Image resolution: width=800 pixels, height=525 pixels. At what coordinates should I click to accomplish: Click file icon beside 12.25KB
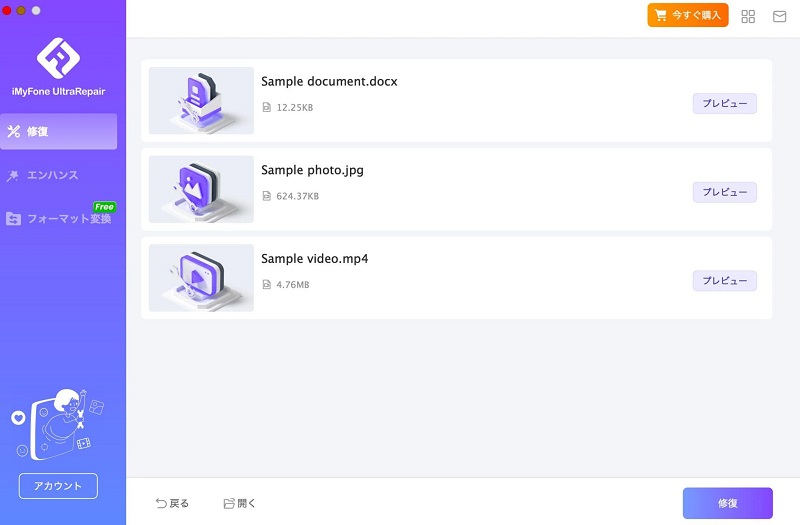[x=266, y=107]
